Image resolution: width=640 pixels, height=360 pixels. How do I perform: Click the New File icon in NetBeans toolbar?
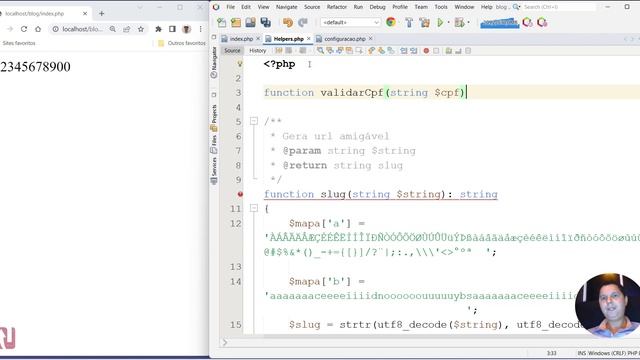pyautogui.click(x=222, y=22)
